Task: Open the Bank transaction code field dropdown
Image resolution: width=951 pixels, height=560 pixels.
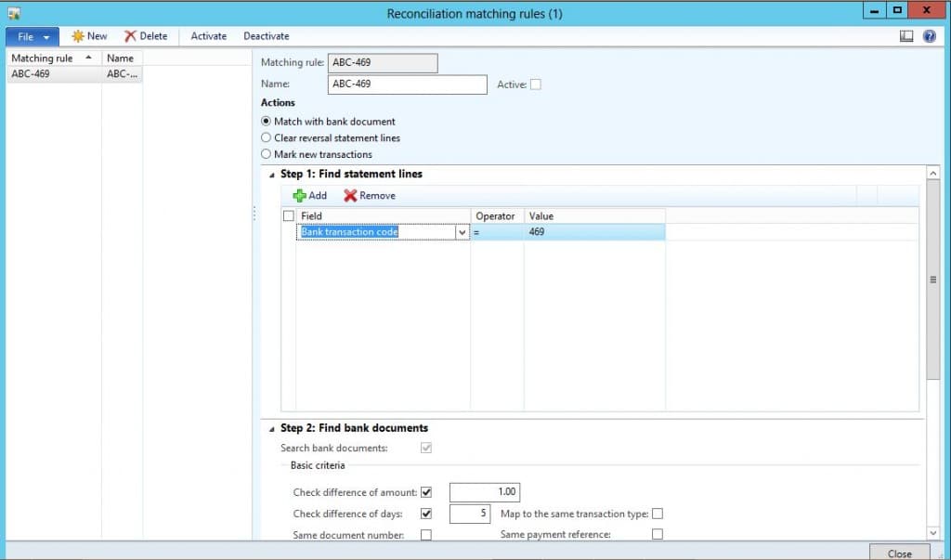Action: coord(463,231)
